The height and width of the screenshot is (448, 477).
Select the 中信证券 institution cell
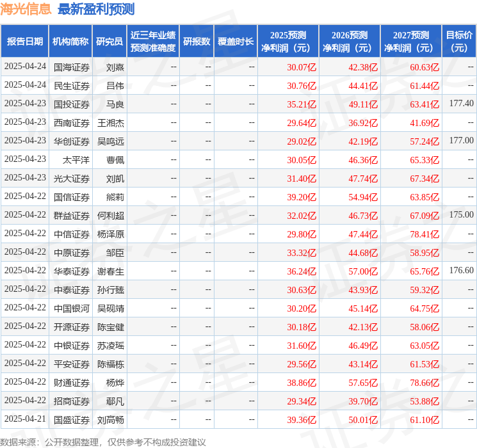(72, 234)
